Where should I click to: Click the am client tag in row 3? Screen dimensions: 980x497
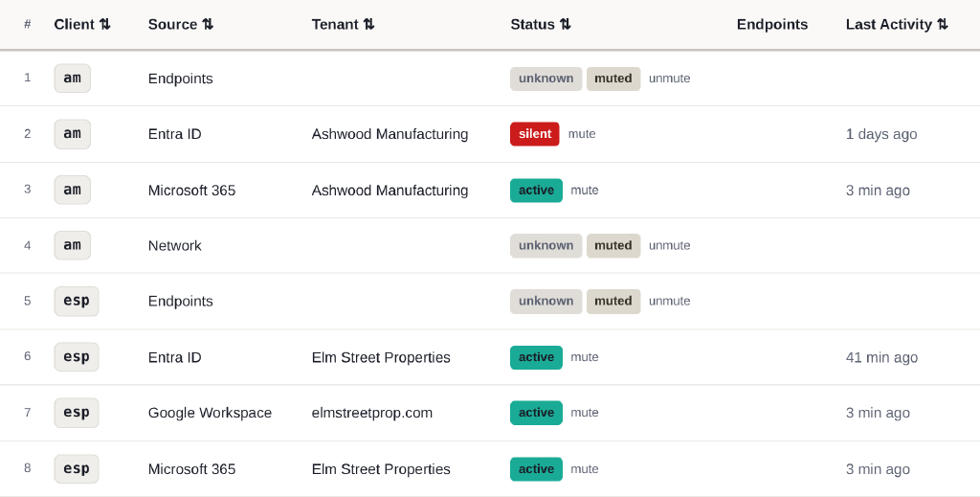click(x=73, y=190)
